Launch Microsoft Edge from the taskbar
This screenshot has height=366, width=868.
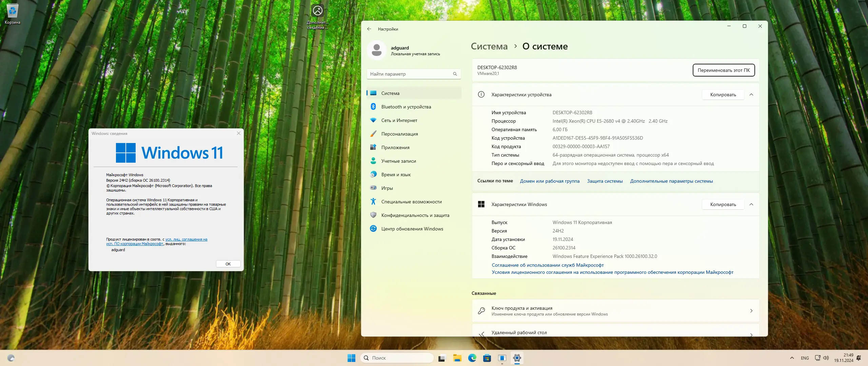(x=472, y=358)
